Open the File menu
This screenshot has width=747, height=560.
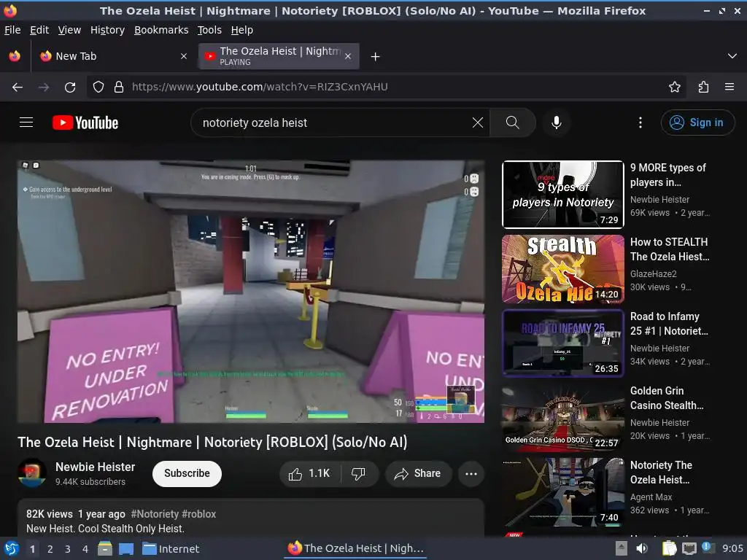12,30
